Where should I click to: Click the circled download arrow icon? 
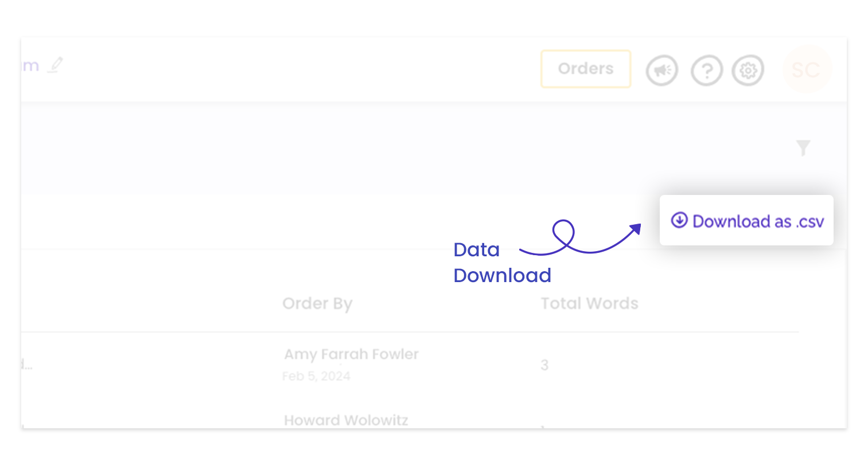(679, 220)
